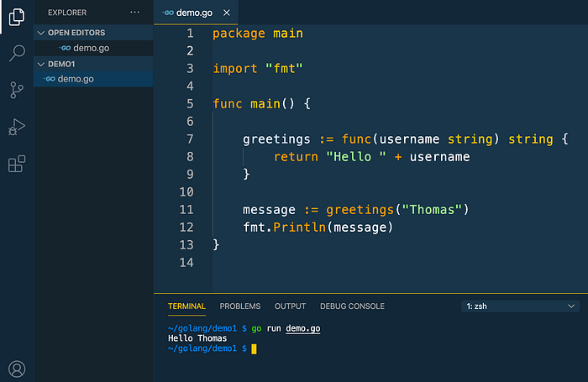Click the EXPLORER panel title
This screenshot has height=382, width=588.
(x=67, y=13)
